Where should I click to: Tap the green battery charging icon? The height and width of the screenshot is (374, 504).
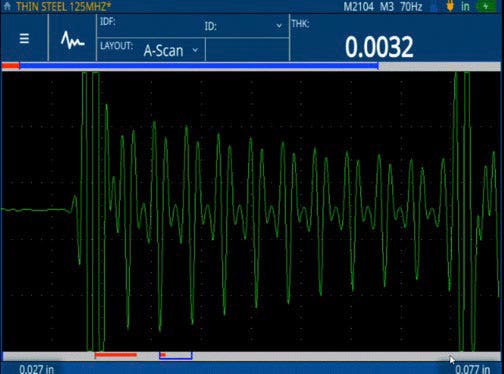486,6
